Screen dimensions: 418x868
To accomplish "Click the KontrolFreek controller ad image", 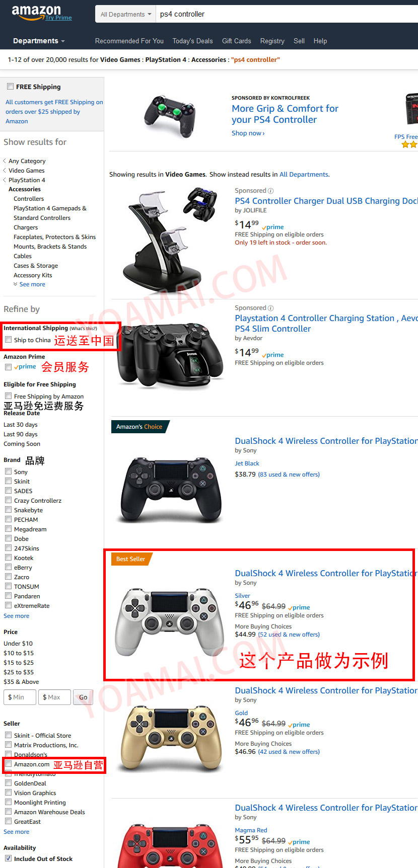I will pyautogui.click(x=169, y=115).
